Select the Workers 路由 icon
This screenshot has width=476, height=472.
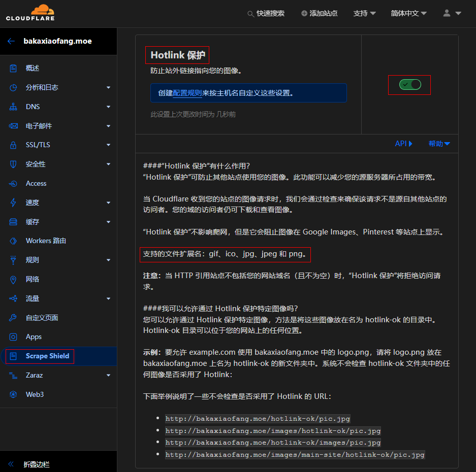coord(14,241)
